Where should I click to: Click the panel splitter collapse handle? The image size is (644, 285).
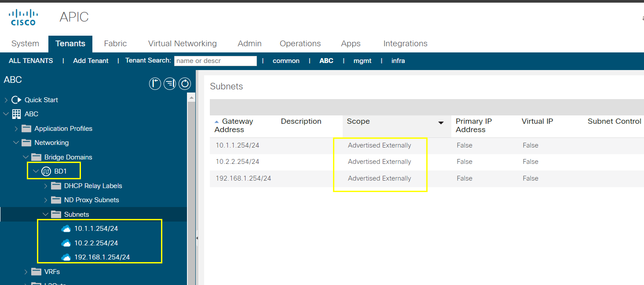pos(197,238)
